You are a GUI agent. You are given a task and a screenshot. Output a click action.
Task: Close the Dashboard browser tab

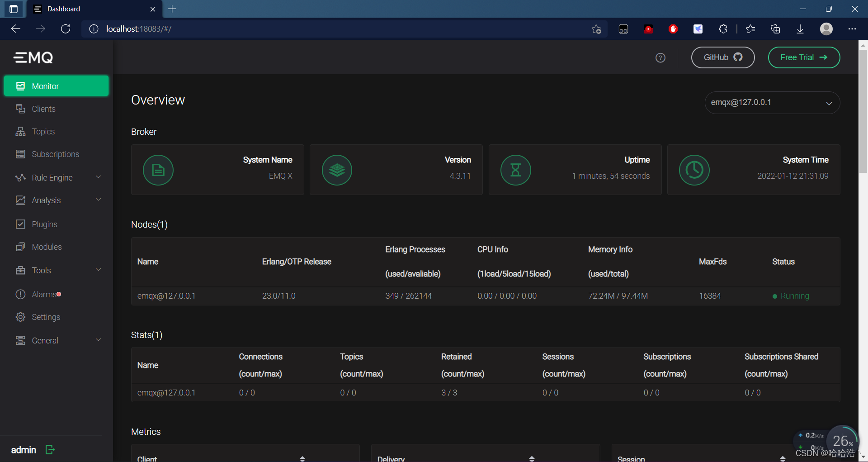point(153,9)
